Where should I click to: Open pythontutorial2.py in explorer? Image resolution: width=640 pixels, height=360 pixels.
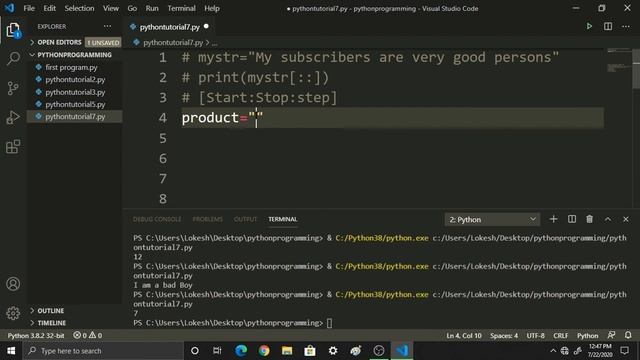(x=75, y=80)
